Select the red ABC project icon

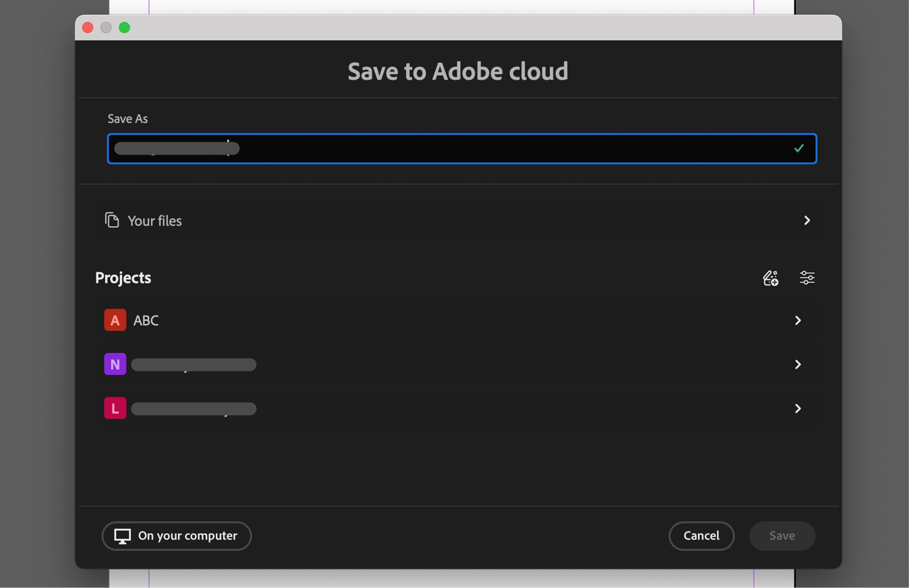(x=115, y=320)
